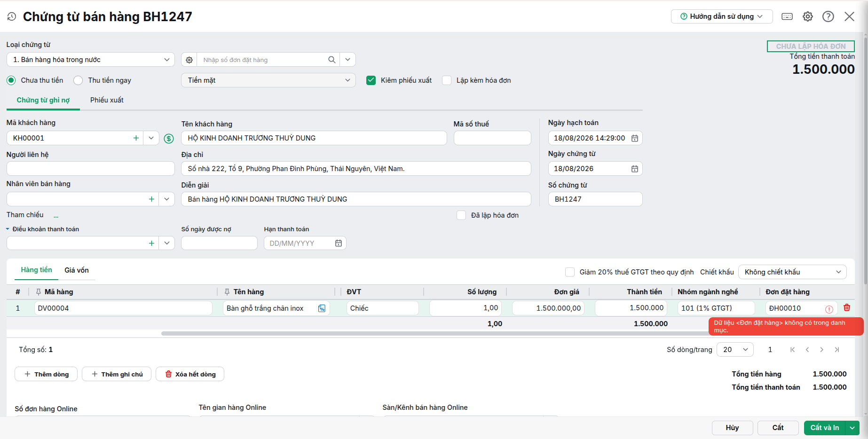
Task: Focus Số ngày được nợ field
Action: pos(219,243)
